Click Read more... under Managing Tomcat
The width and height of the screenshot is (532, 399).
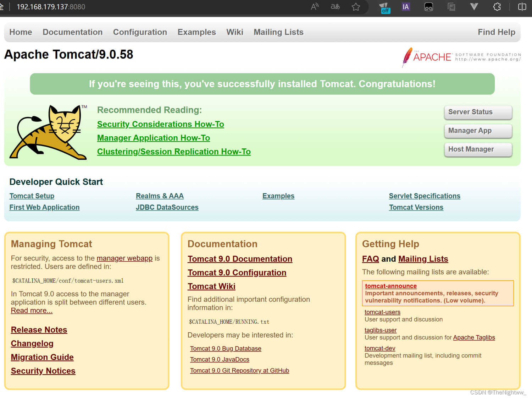32,311
